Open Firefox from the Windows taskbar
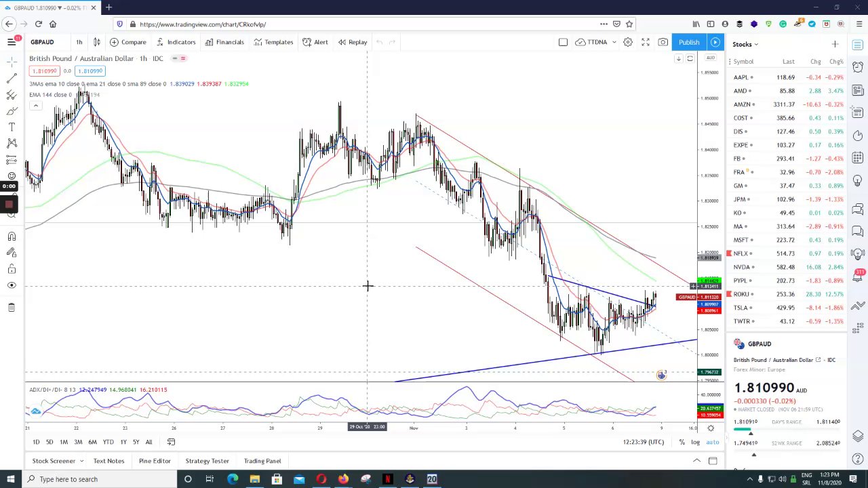Image resolution: width=868 pixels, height=488 pixels. [x=343, y=479]
